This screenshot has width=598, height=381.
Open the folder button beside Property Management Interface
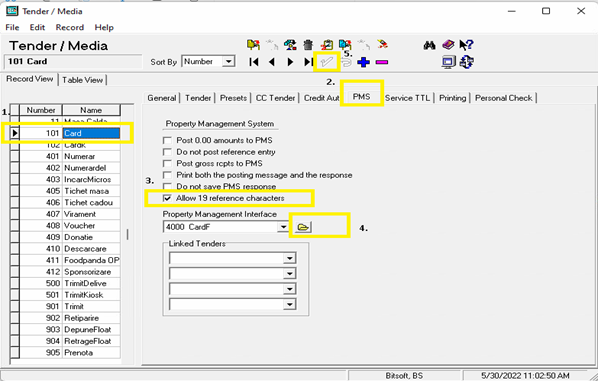pos(303,227)
